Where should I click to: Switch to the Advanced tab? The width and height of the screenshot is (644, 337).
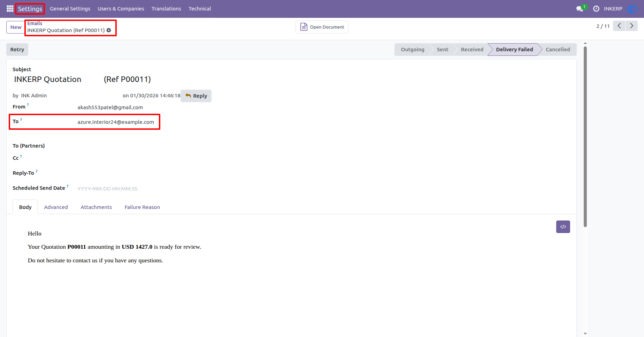click(x=56, y=207)
